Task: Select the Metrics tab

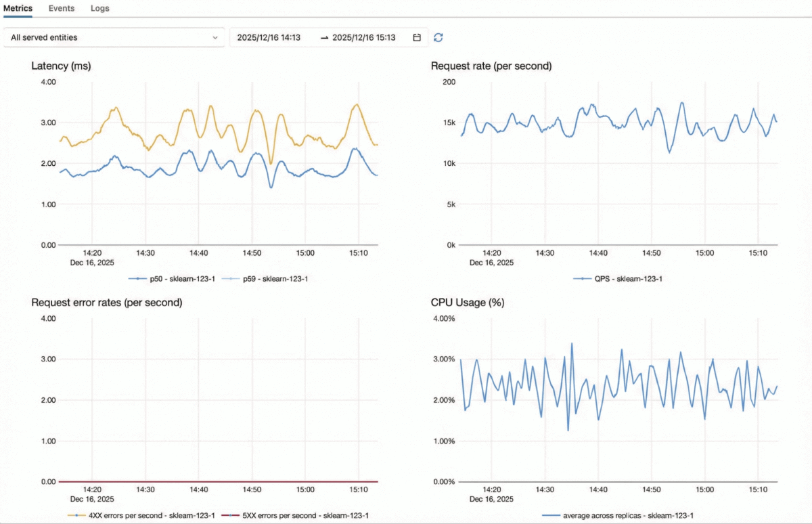Action: point(18,8)
